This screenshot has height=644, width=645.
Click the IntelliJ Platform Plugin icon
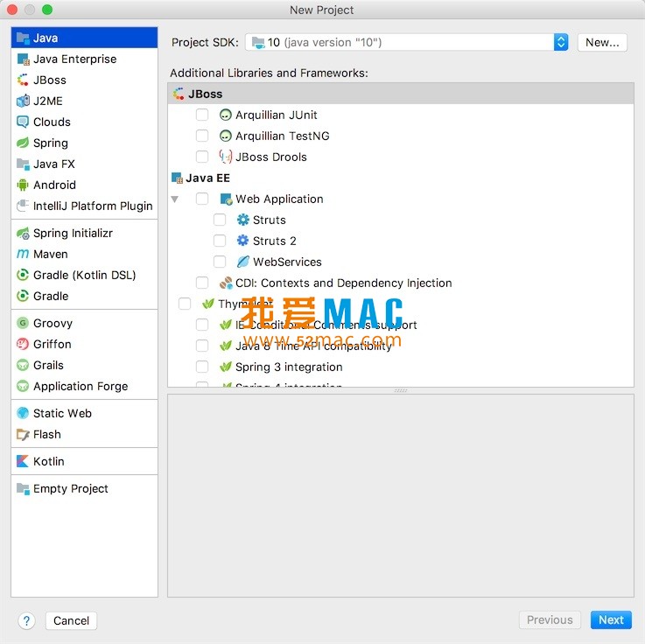point(23,206)
